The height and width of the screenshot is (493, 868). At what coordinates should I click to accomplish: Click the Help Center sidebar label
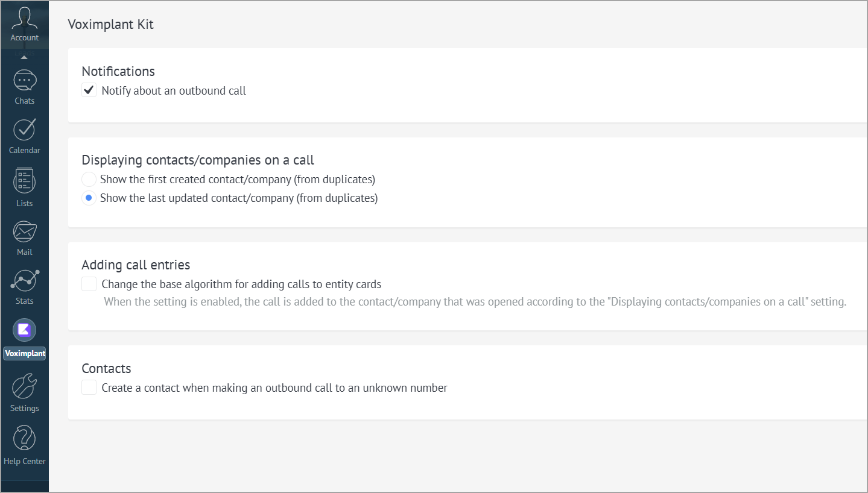(x=25, y=462)
